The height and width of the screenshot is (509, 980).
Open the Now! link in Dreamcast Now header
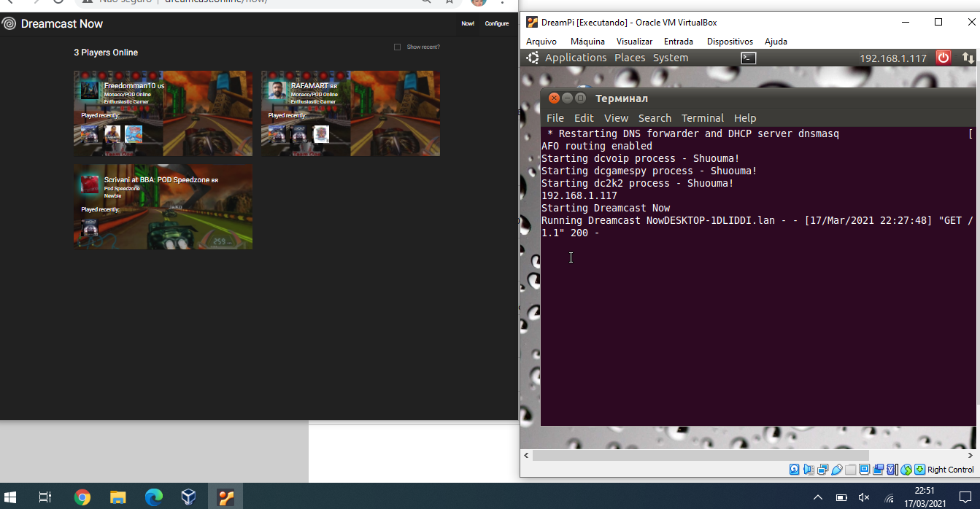[x=468, y=24]
